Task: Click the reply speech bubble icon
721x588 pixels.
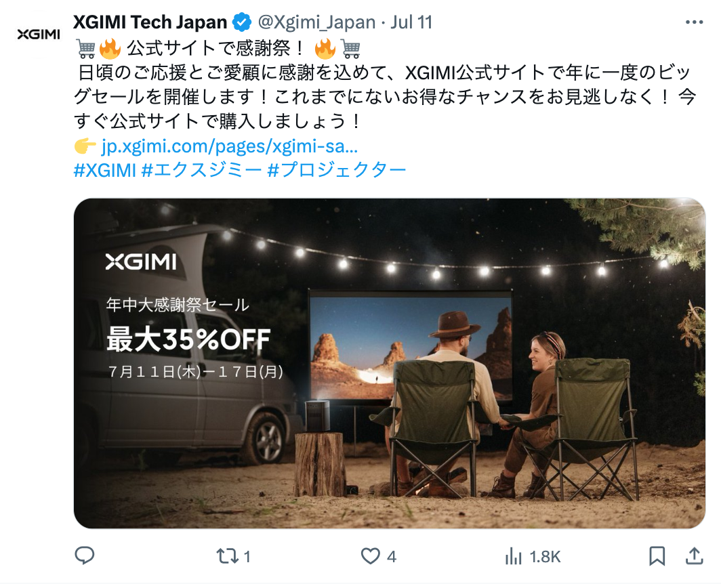Action: [x=85, y=555]
